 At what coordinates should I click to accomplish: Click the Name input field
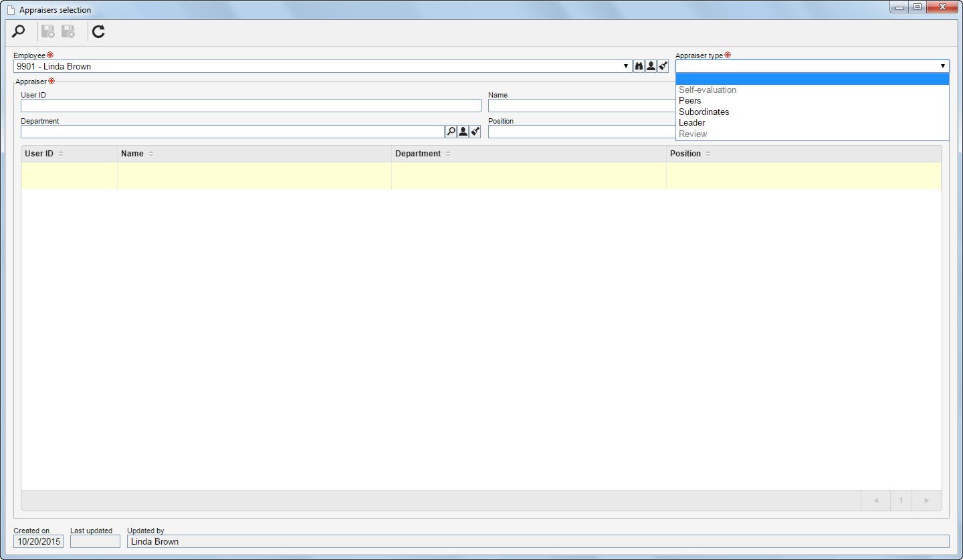(582, 106)
